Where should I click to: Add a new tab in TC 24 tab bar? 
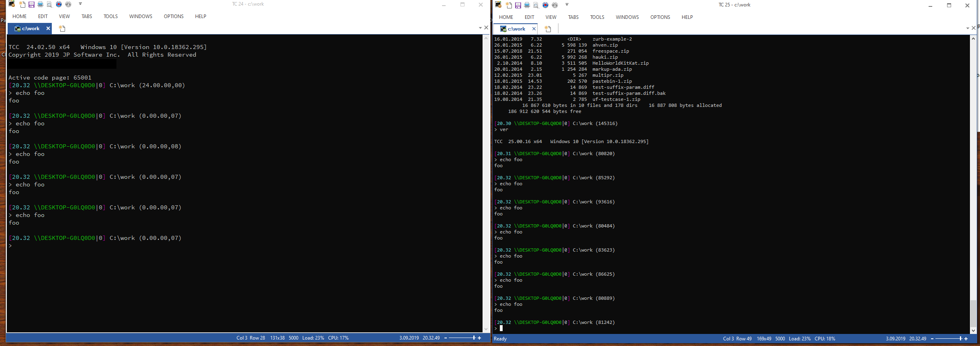62,29
